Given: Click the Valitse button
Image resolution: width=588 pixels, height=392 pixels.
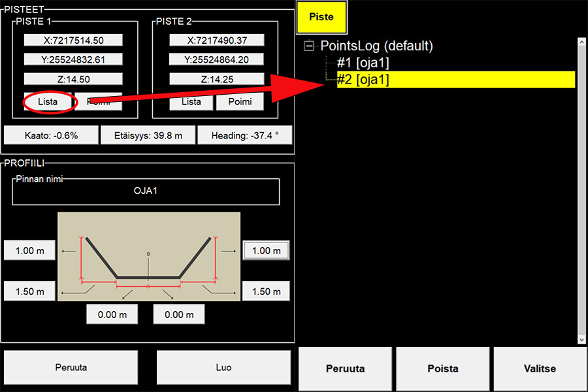Looking at the screenshot, I should pyautogui.click(x=540, y=368).
